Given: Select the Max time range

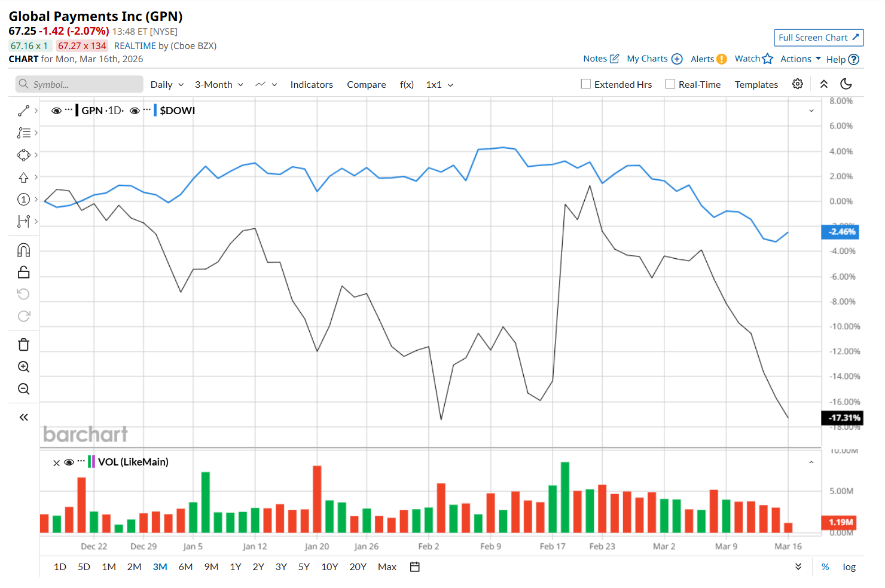Looking at the screenshot, I should pos(387,566).
